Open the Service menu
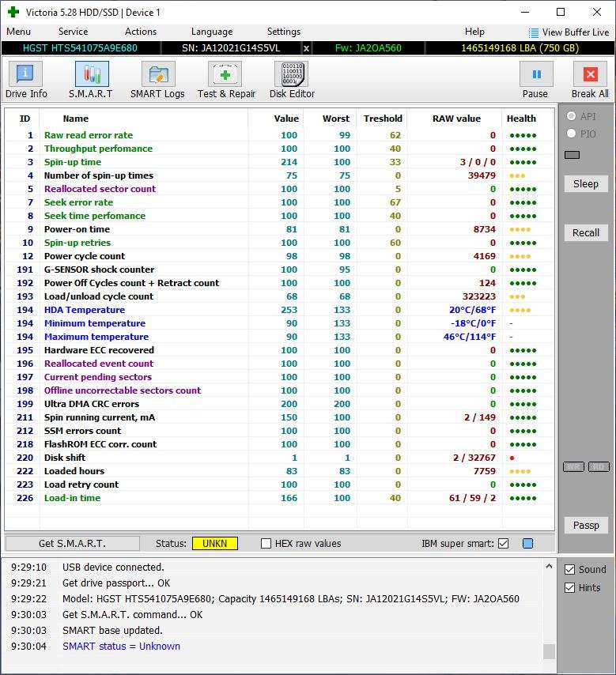The image size is (616, 675). click(x=74, y=32)
